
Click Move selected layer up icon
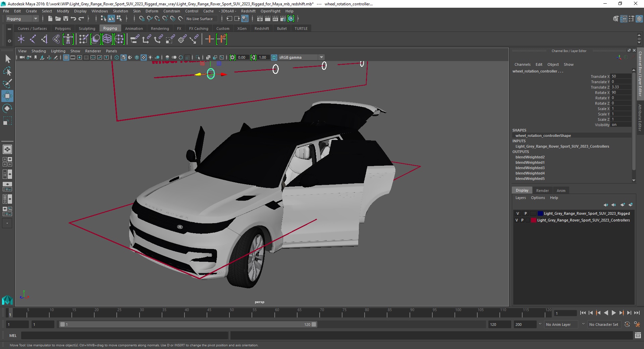(x=606, y=205)
